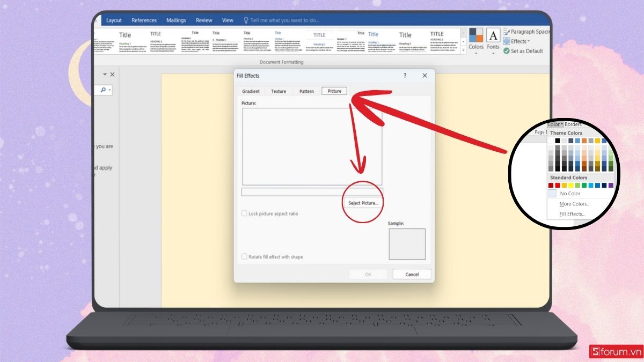Open the View ribbon tab
644x362 pixels.
[228, 20]
